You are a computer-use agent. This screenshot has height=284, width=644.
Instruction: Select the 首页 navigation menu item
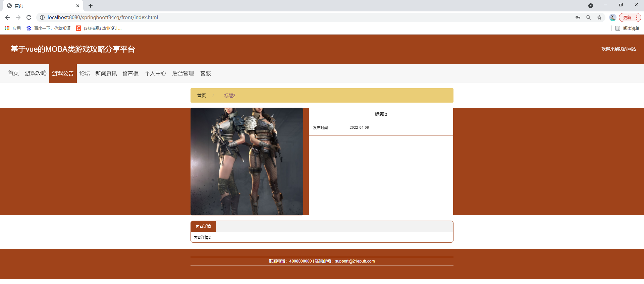pos(13,73)
